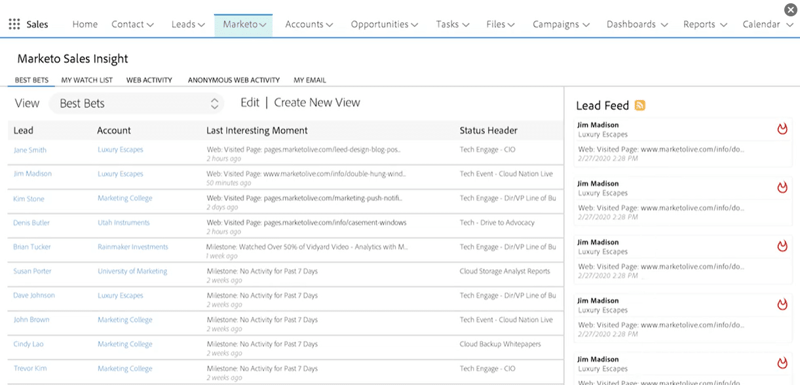Expand the Calendar dropdown
This screenshot has height=385, width=800.
[789, 24]
